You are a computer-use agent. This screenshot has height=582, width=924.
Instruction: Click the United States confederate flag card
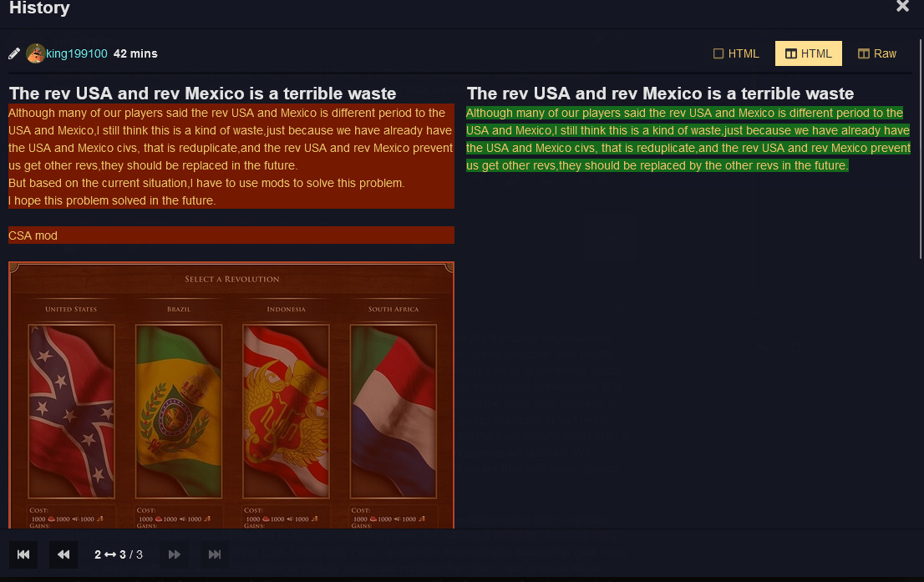pos(71,411)
